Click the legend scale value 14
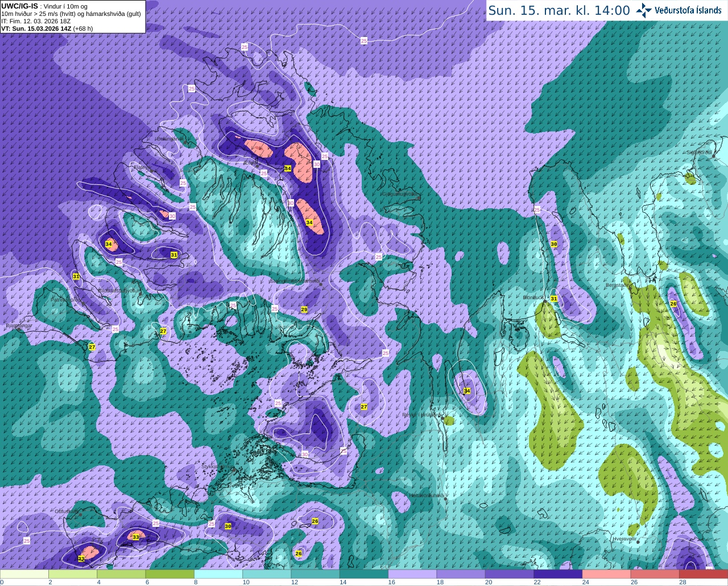The image size is (728, 586). 343,582
